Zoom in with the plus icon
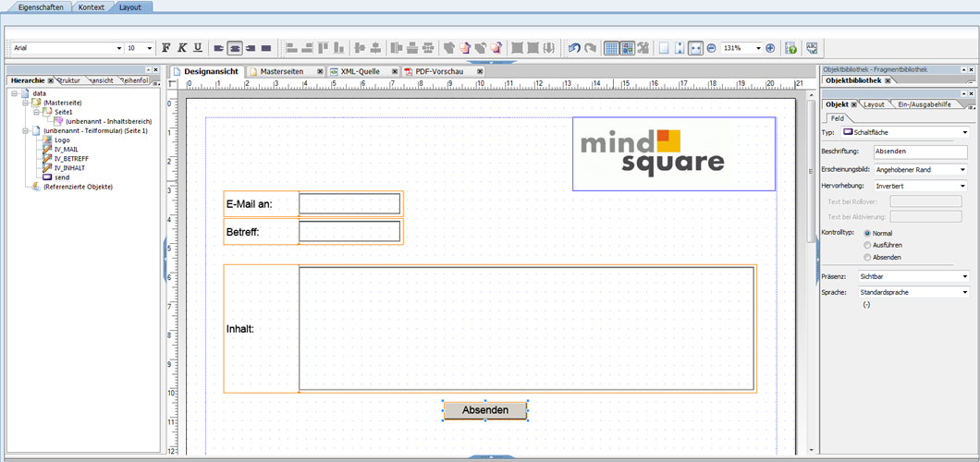This screenshot has height=462, width=980. click(x=770, y=47)
